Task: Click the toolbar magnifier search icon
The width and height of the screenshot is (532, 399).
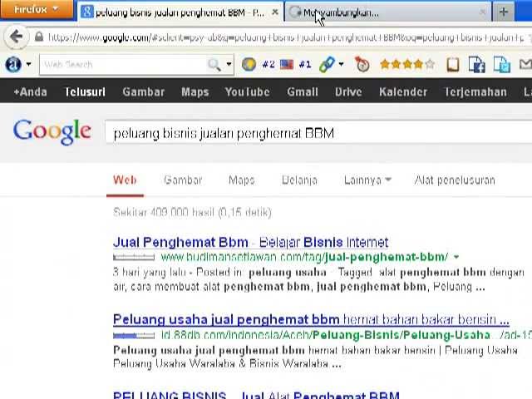Action: [214, 65]
